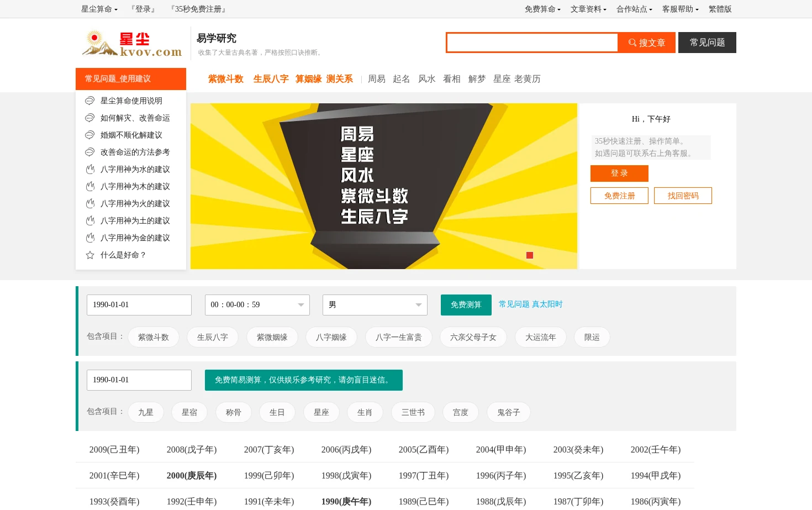Click the red carousel indicator on the banner

pyautogui.click(x=530, y=255)
